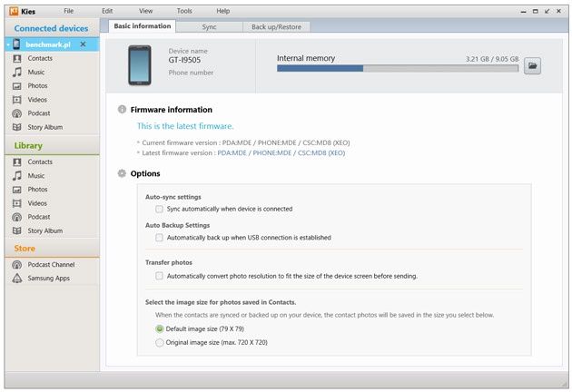Select the Basic information tab
572x392 pixels.
(143, 26)
